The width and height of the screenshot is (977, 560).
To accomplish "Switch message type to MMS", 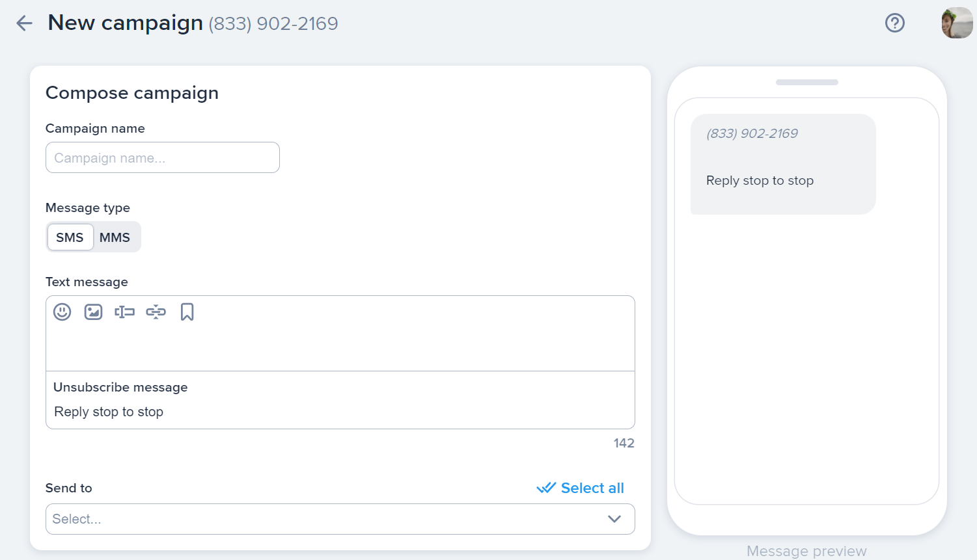I will click(116, 237).
